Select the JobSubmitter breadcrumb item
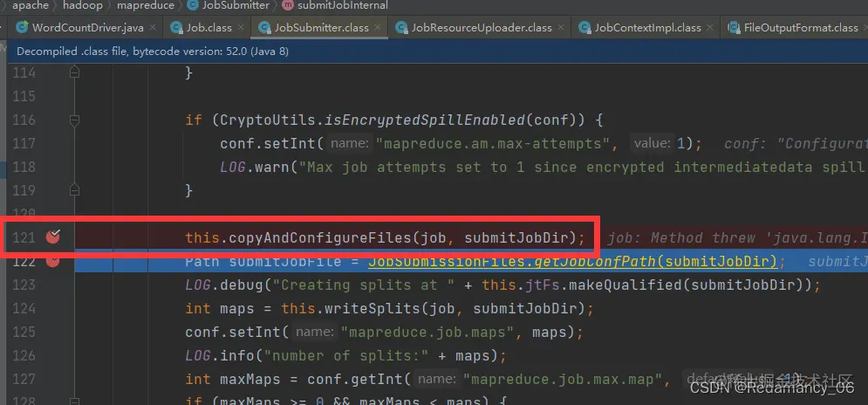The height and width of the screenshot is (405, 868). [236, 5]
